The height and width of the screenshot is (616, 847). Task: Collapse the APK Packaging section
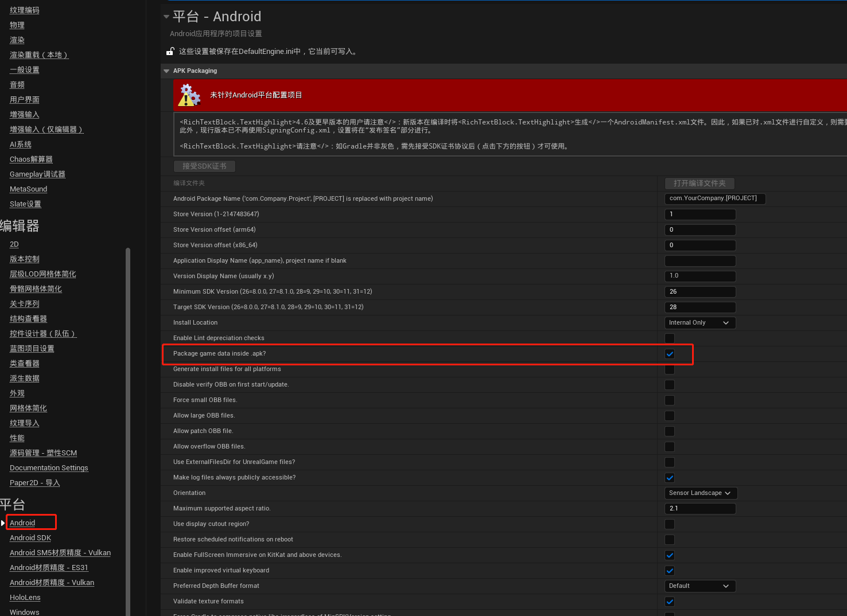(166, 71)
